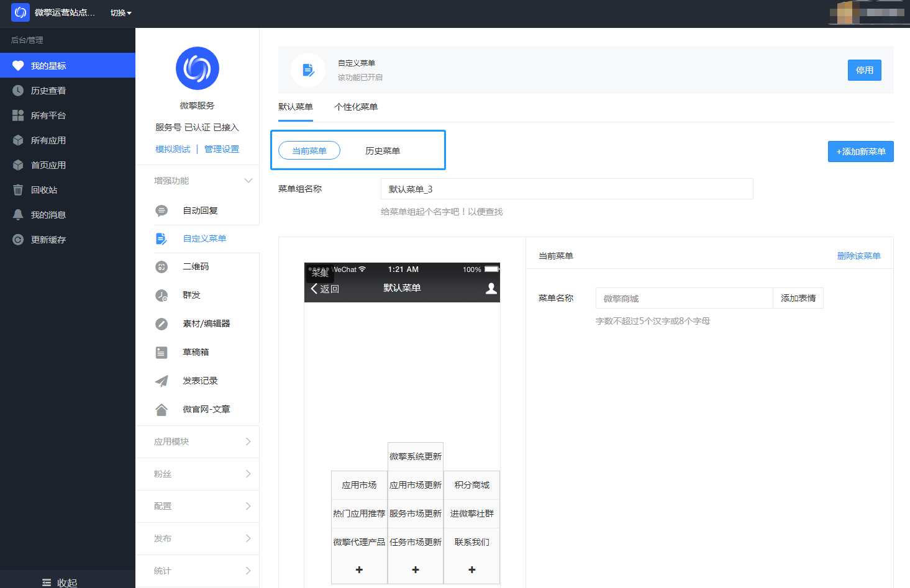The height and width of the screenshot is (588, 910).
Task: Open 历史查看 sidebar item
Action: click(x=68, y=91)
